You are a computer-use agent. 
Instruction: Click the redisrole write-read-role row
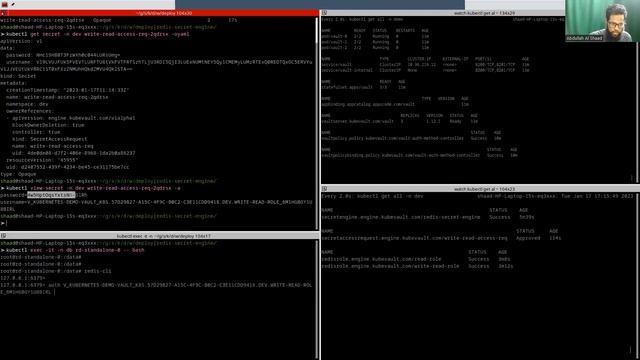pos(417,266)
